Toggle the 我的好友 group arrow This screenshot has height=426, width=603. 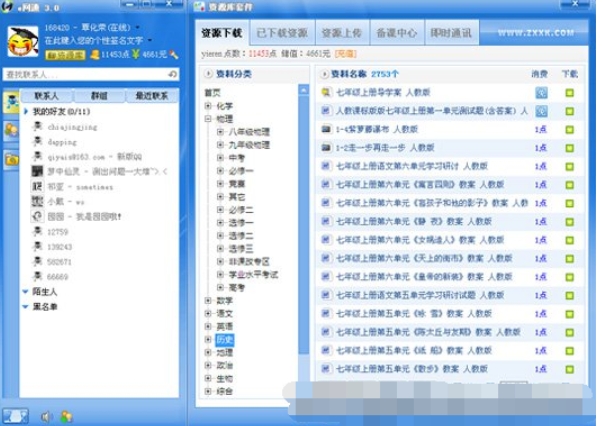tap(26, 111)
